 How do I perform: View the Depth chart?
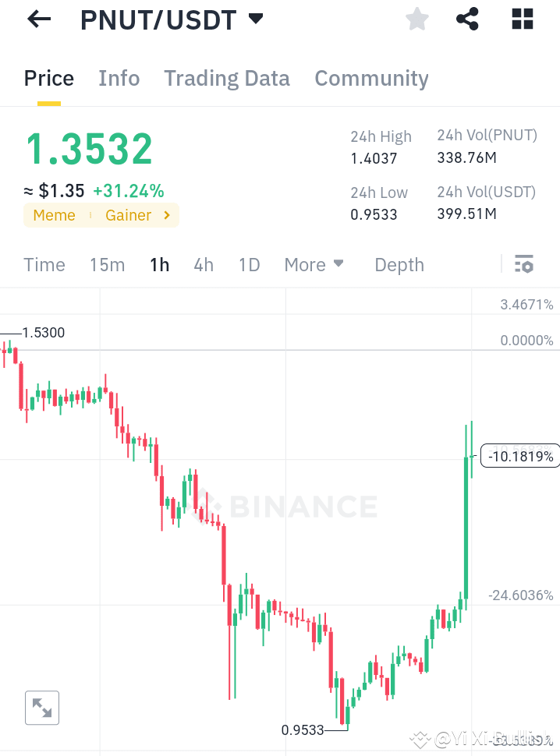[x=399, y=264]
